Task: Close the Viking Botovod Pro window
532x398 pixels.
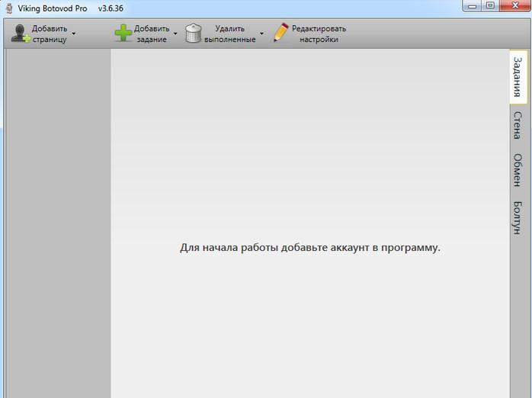Action: pyautogui.click(x=515, y=5)
